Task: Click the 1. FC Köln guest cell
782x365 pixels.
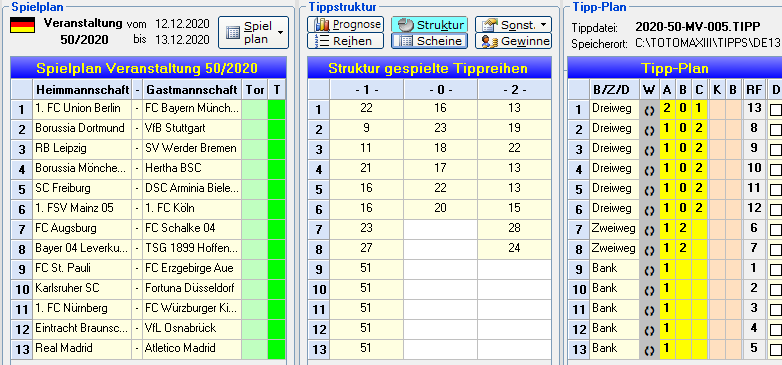Action: (x=192, y=209)
